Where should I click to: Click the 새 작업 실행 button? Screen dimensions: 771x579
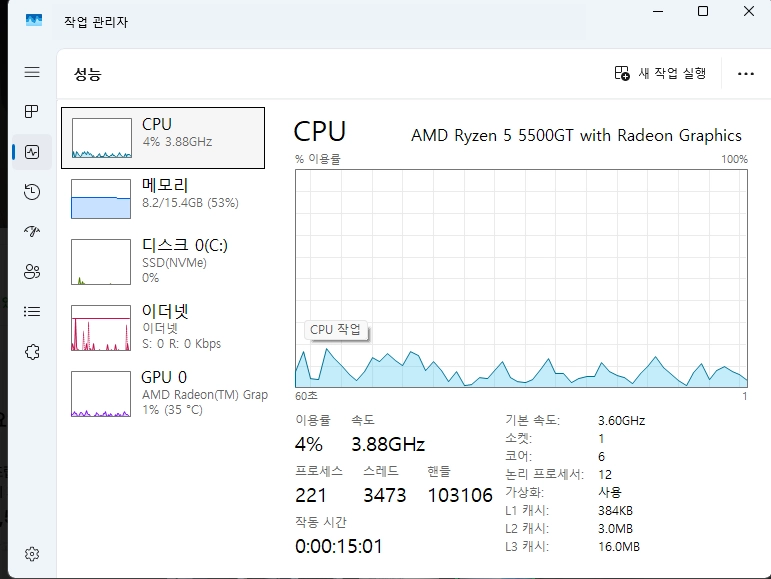coord(660,73)
